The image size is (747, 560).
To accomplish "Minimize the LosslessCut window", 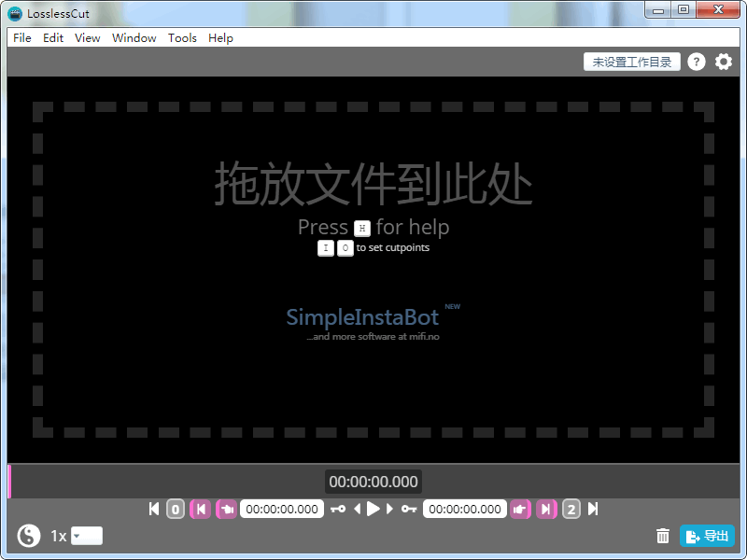I will click(658, 10).
